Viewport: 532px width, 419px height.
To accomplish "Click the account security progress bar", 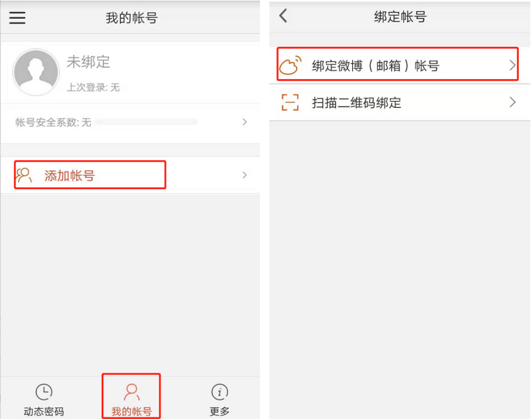I will [146, 122].
